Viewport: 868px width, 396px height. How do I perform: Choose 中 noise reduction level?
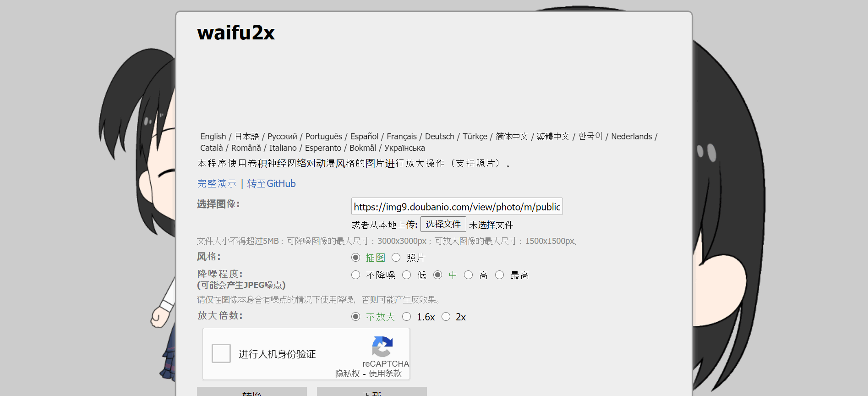438,275
